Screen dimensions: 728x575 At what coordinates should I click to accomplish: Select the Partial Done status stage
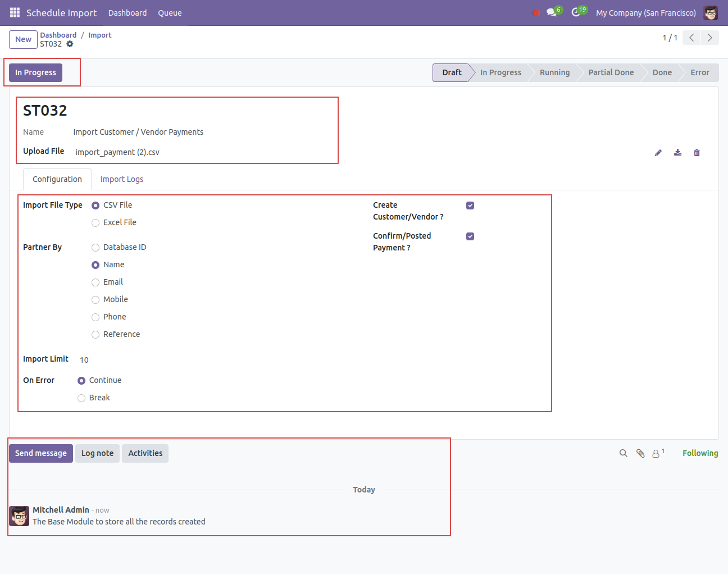click(611, 72)
